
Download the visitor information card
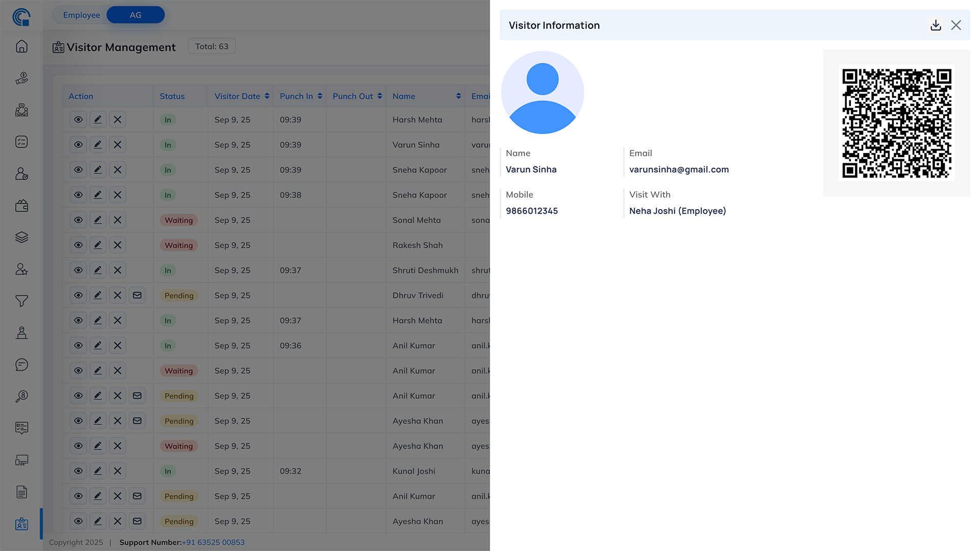pyautogui.click(x=936, y=25)
